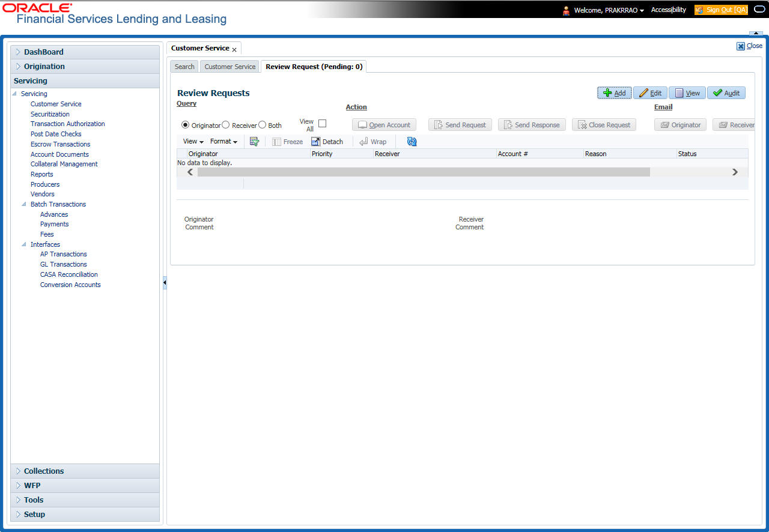Image resolution: width=769 pixels, height=532 pixels.
Task: Switch to the Search tab
Action: pyautogui.click(x=184, y=67)
